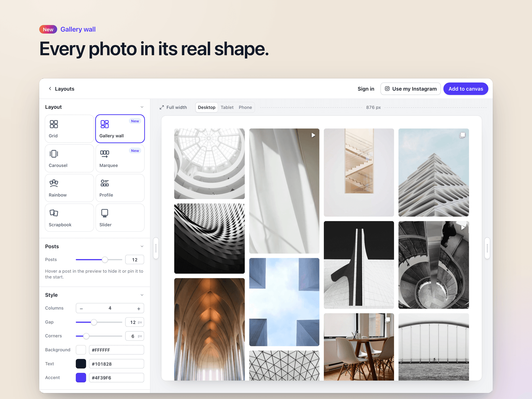Open the orange cathedral vault photo
Screen dimensions: 532x399
tap(209, 329)
